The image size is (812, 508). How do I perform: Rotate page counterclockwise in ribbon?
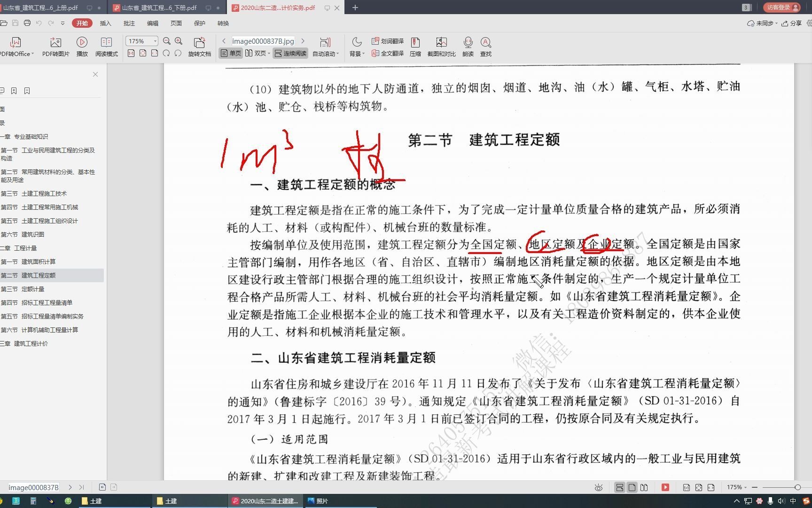166,54
